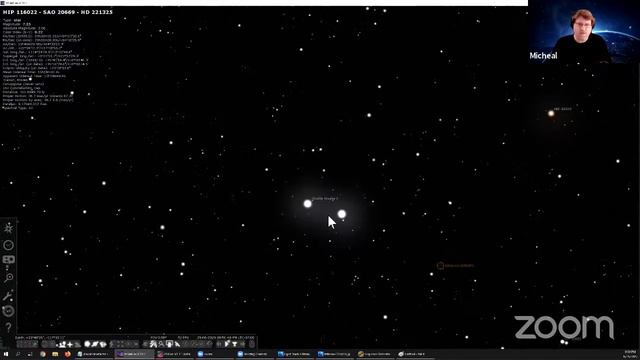640x360 pixels.
Task: Toggle planet labels in bottom toolbar
Action: click(x=95, y=344)
